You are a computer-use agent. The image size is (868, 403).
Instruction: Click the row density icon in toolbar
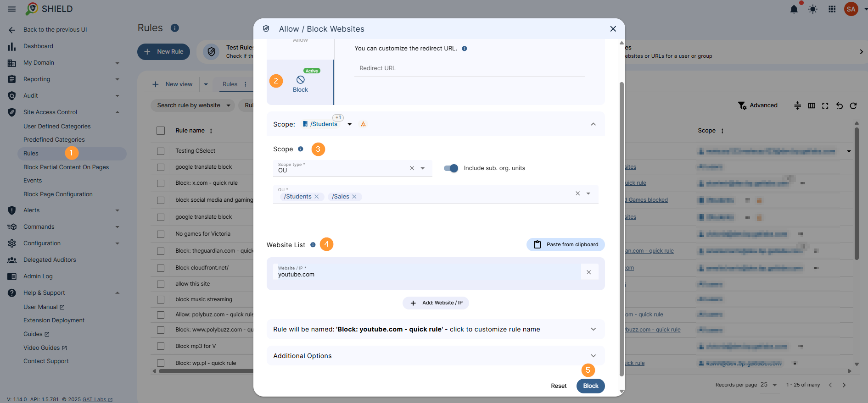point(798,105)
